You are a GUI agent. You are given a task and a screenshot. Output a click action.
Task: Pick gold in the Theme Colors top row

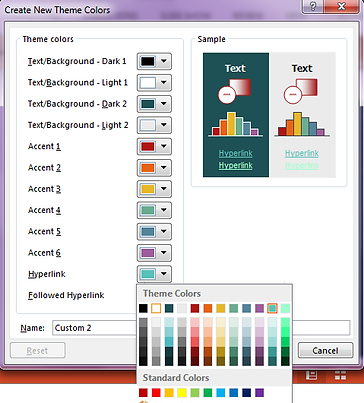221,308
